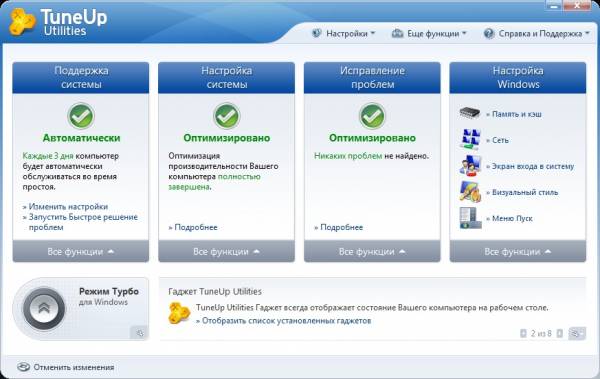600x379 pixels.
Task: Expand Все функции under Поддержка системы
Action: (x=81, y=252)
